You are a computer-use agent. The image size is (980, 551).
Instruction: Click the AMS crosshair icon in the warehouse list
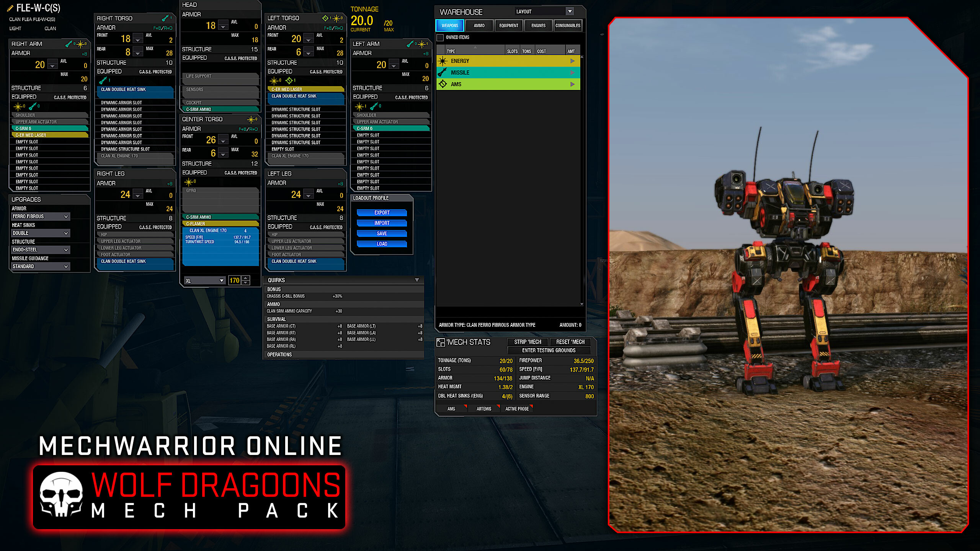[x=443, y=84]
